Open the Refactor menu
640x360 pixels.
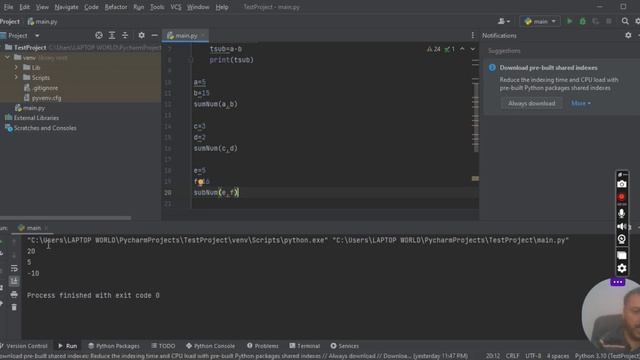(x=116, y=7)
